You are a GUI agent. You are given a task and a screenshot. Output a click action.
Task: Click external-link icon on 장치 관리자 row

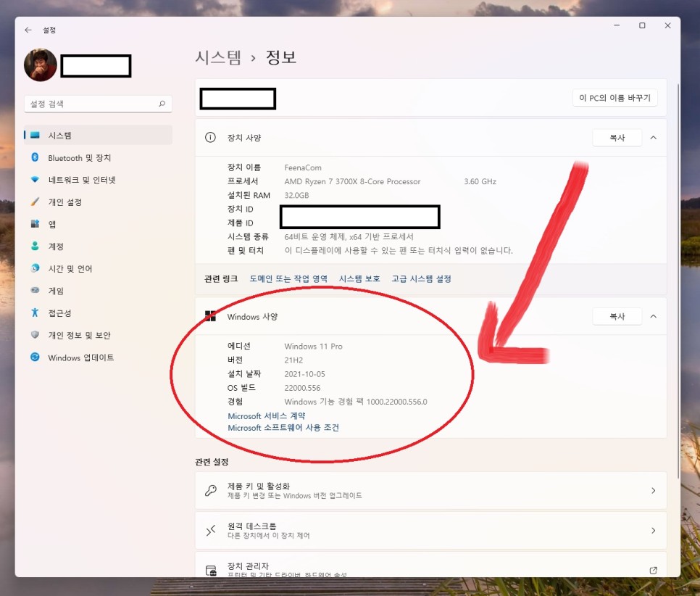653,570
